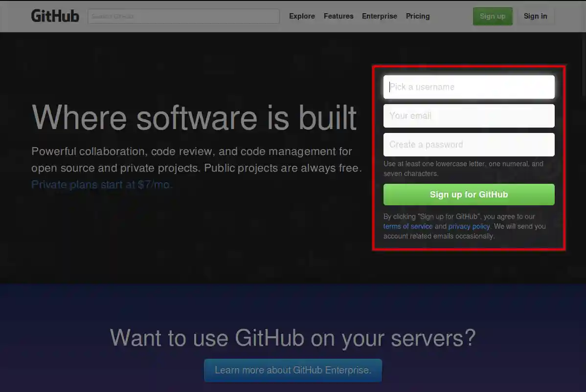View Pricing from the top navigation
Image resolution: width=586 pixels, height=392 pixels.
tap(418, 16)
